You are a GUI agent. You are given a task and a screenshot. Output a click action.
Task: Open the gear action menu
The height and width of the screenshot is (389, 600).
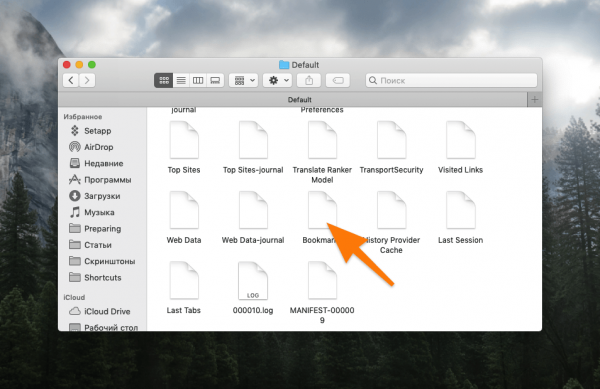pyautogui.click(x=278, y=80)
